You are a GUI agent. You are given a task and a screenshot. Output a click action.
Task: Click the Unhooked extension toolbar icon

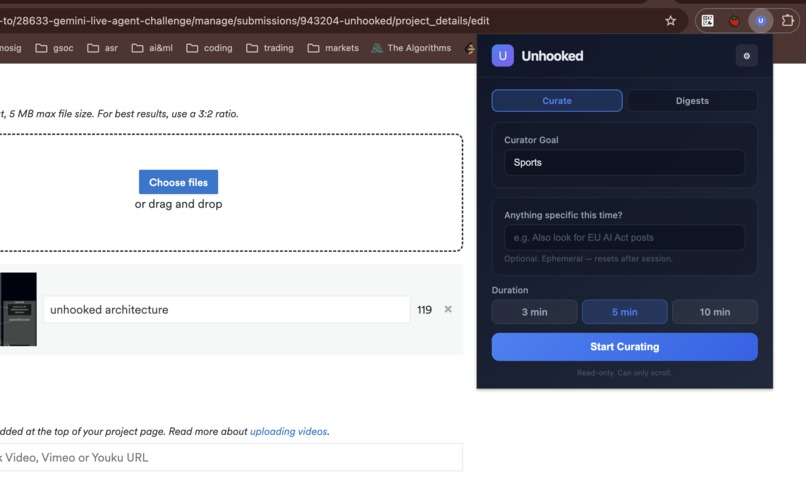[761, 21]
